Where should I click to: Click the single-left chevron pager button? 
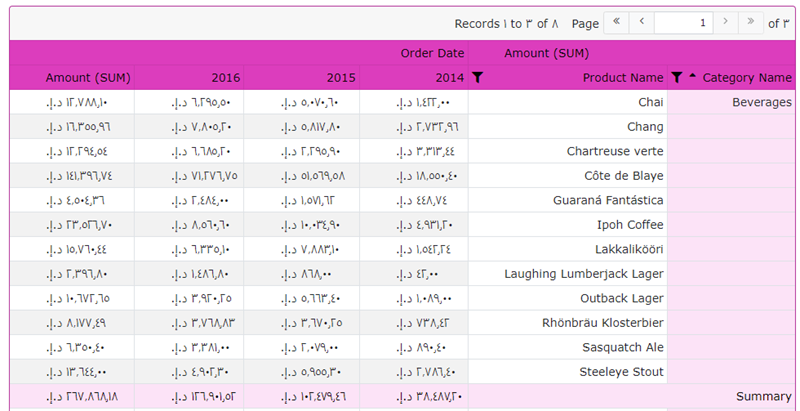642,22
